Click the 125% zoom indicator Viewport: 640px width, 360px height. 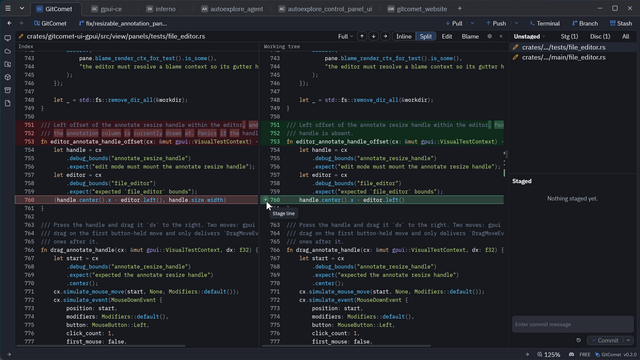pos(549,355)
